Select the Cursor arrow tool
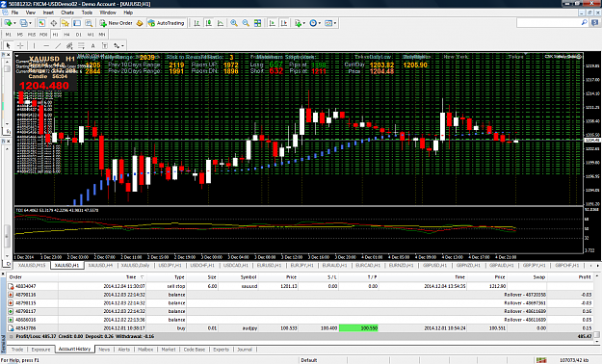602x364 pixels. point(8,45)
